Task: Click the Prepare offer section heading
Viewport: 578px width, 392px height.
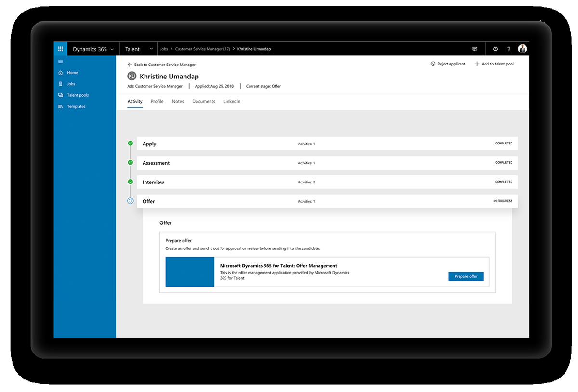Action: tap(179, 241)
